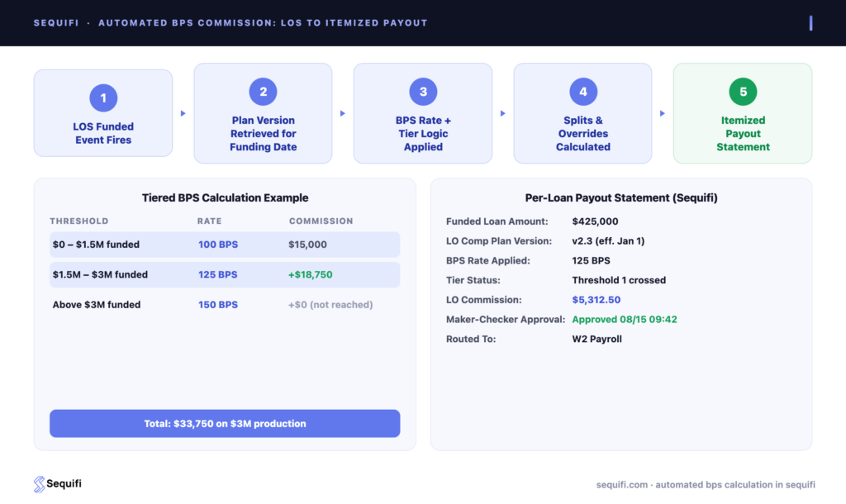This screenshot has width=846, height=504.
Task: Click the COMMISSION column header
Action: (x=321, y=221)
